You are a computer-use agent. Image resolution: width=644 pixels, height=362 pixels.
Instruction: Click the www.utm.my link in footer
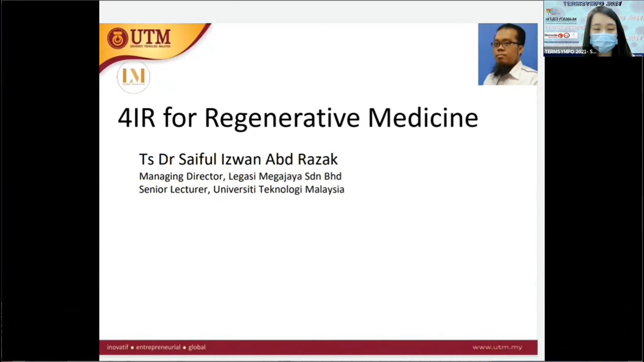click(x=497, y=347)
